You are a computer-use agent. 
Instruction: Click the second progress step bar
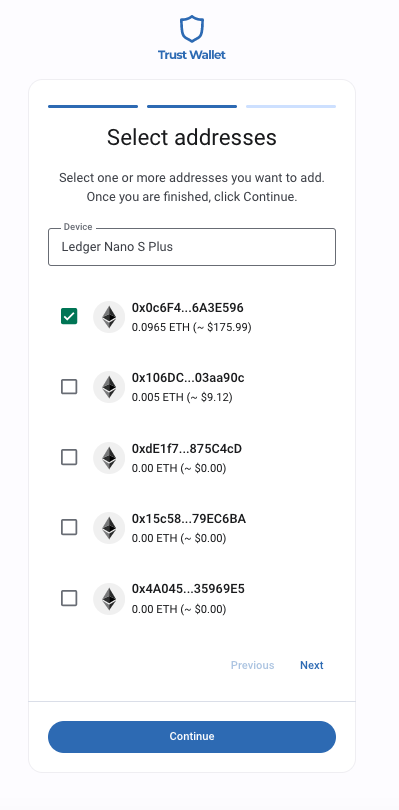tap(192, 106)
